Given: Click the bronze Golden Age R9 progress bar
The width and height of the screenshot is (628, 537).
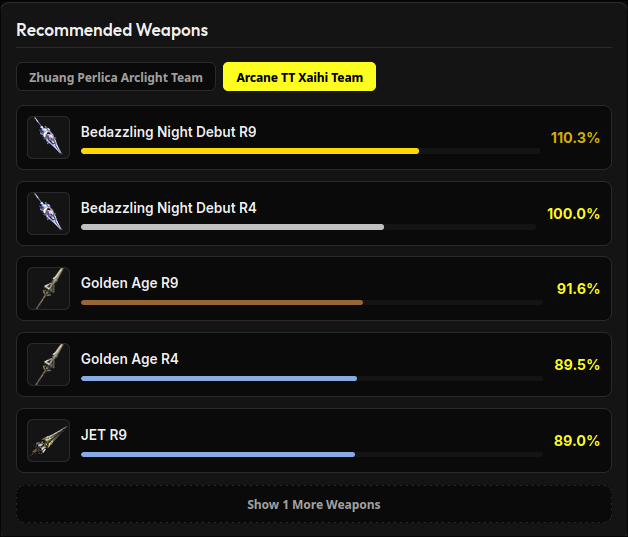Looking at the screenshot, I should coord(222,302).
